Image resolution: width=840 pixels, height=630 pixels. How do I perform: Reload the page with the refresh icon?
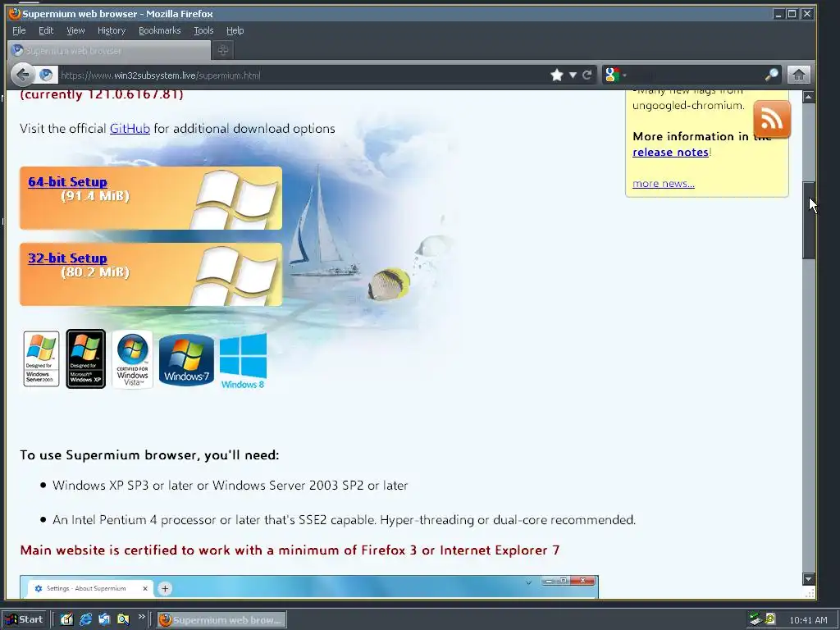587,75
